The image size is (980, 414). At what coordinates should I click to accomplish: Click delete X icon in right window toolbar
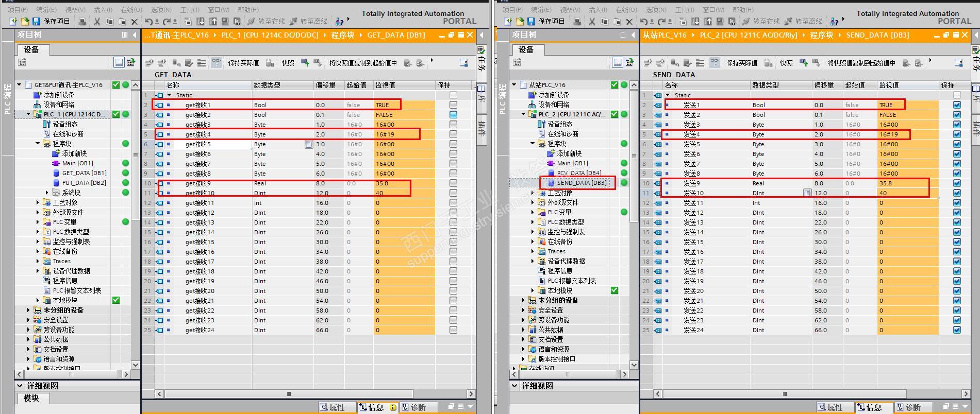pyautogui.click(x=629, y=22)
